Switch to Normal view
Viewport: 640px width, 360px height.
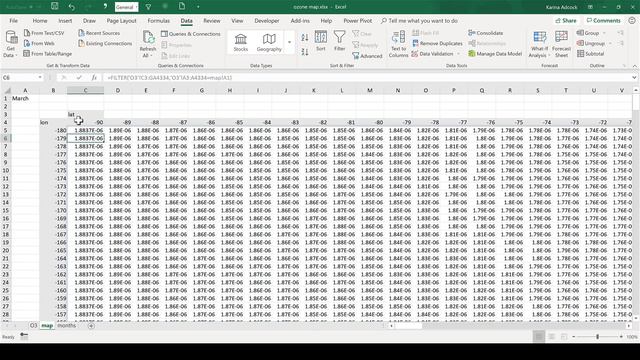pos(539,337)
